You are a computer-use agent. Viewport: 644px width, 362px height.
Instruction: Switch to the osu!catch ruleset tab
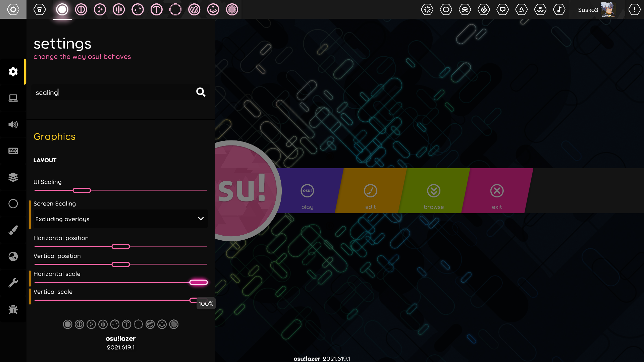click(x=100, y=9)
